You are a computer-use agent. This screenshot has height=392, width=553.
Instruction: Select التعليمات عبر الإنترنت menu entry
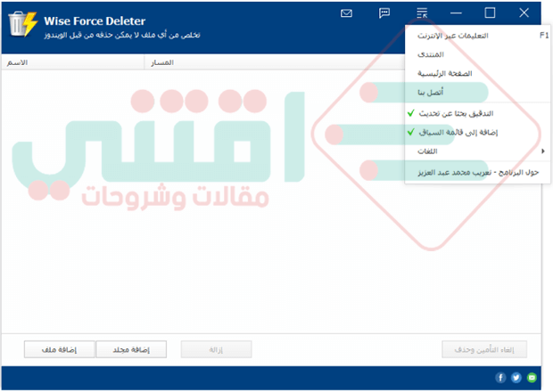pos(477,36)
